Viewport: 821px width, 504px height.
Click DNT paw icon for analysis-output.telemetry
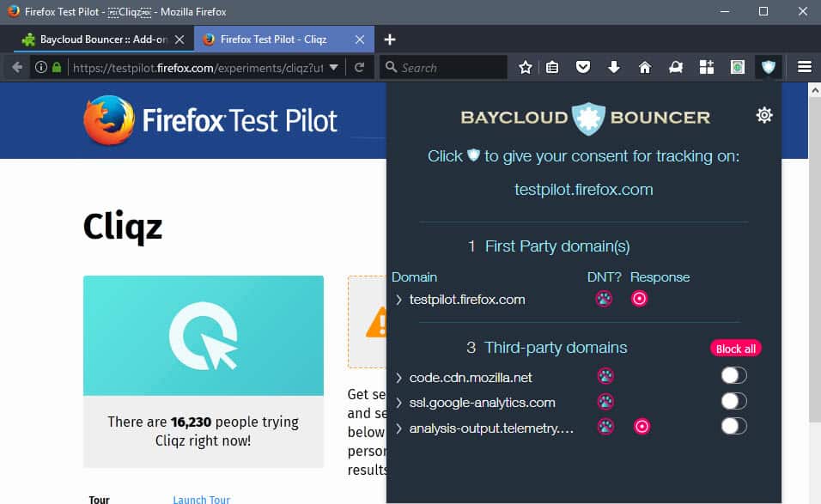coord(605,427)
